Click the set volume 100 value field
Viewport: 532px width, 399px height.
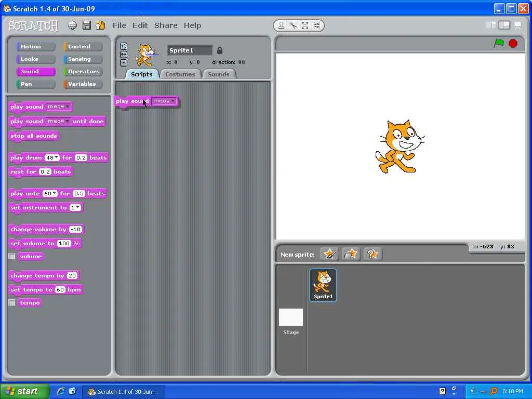(64, 243)
